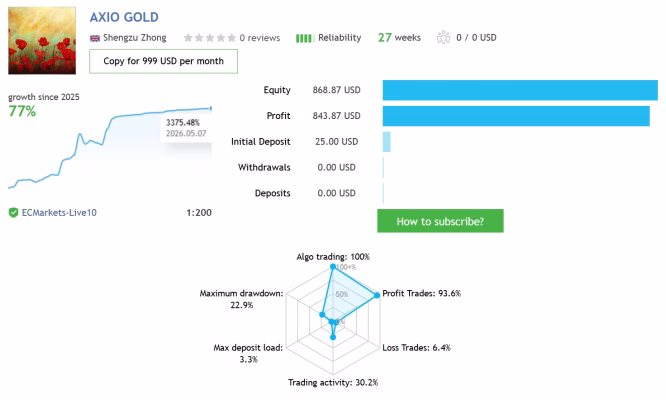Click the blue Equity bar

point(520,90)
